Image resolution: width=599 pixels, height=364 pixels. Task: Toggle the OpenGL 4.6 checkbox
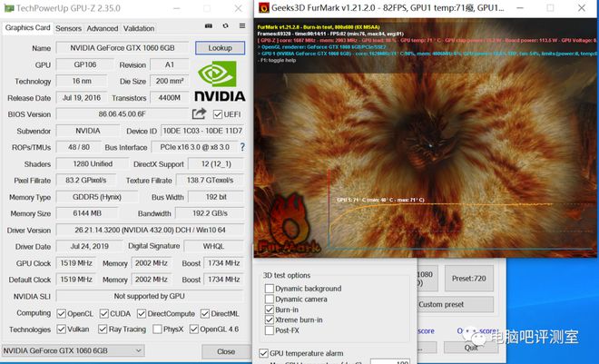click(193, 329)
